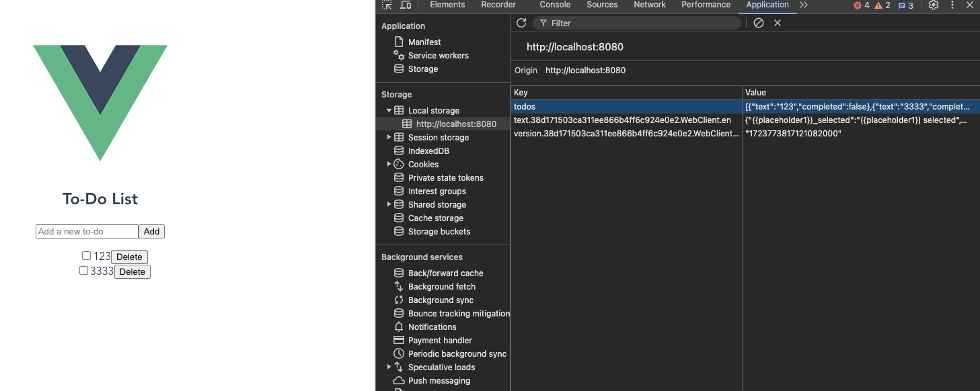Switch to the Network tab
Viewport: 980px width, 391px height.
pyautogui.click(x=650, y=5)
